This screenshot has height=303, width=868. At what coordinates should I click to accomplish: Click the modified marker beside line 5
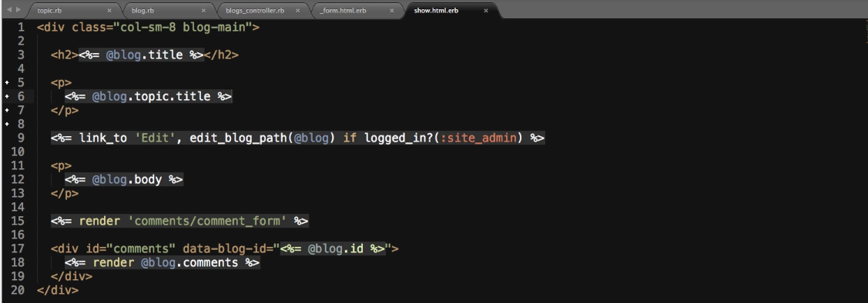pyautogui.click(x=7, y=82)
